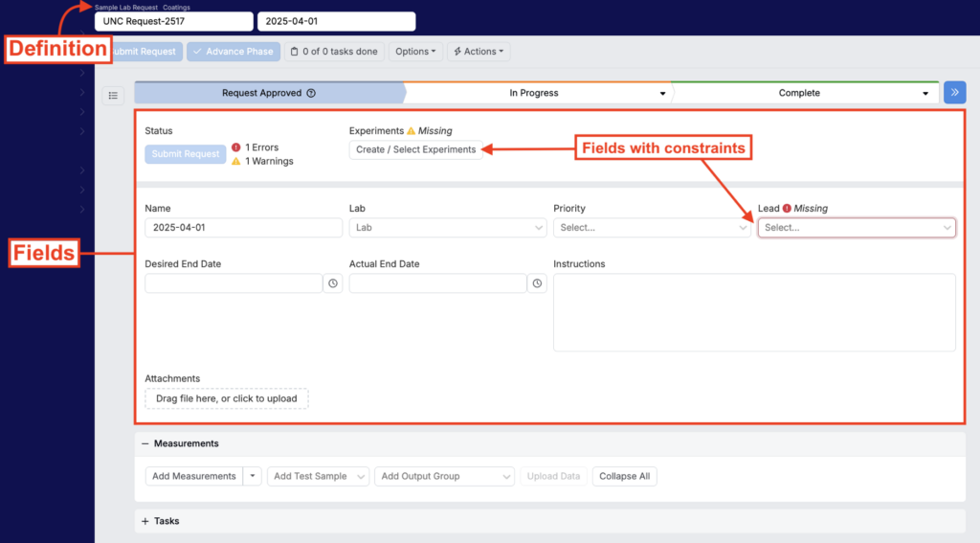Click inside the Instructions text area
The height and width of the screenshot is (543, 980).
754,312
